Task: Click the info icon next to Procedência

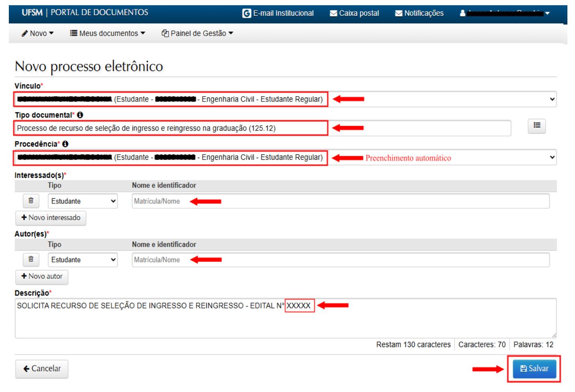Action: [x=65, y=144]
